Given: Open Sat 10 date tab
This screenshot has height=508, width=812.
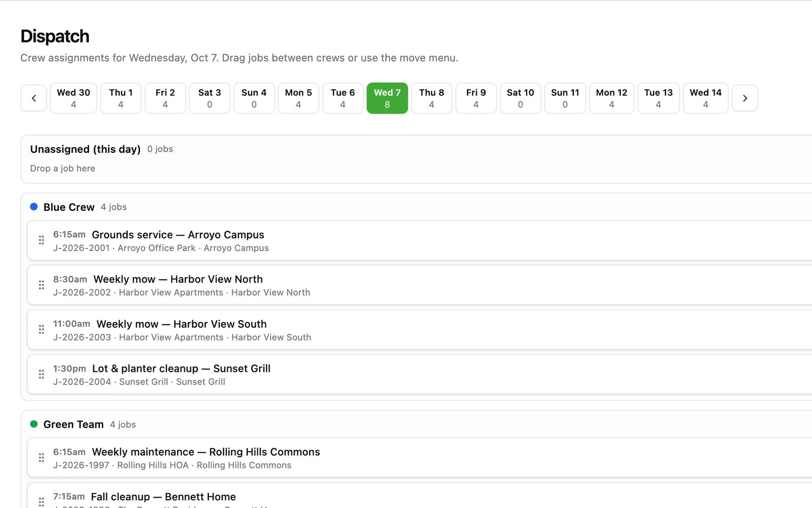Looking at the screenshot, I should (520, 98).
